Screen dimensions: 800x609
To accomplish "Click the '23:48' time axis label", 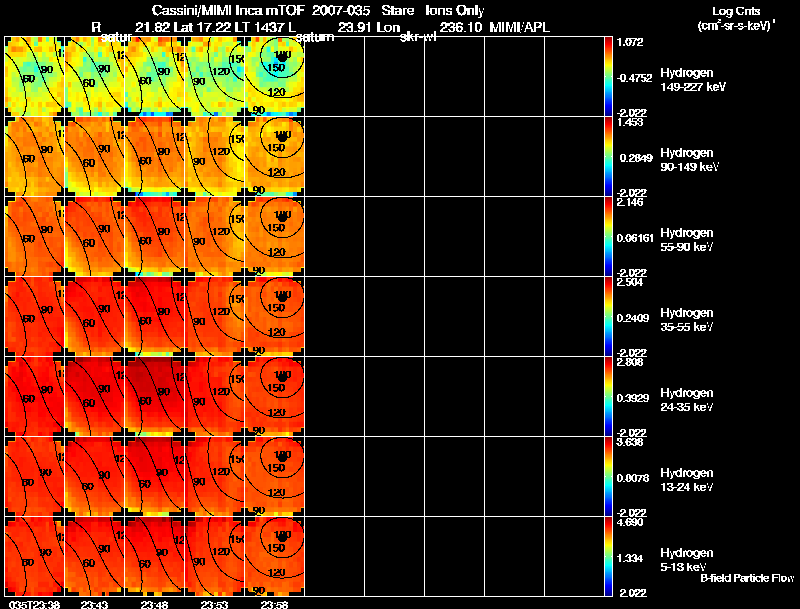I will (x=154, y=604).
